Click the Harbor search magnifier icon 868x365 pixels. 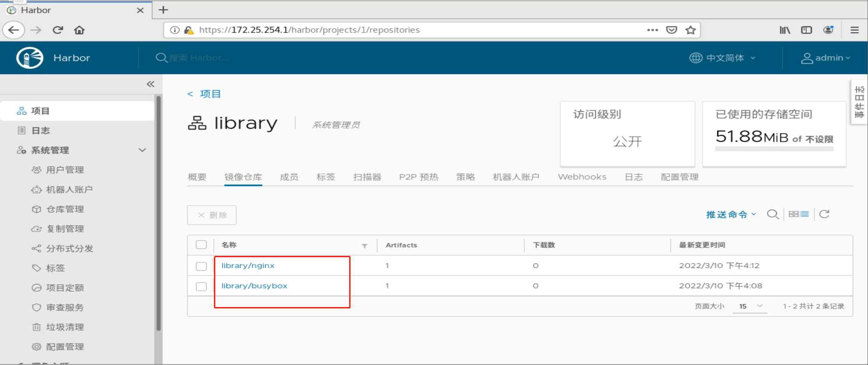[x=161, y=58]
